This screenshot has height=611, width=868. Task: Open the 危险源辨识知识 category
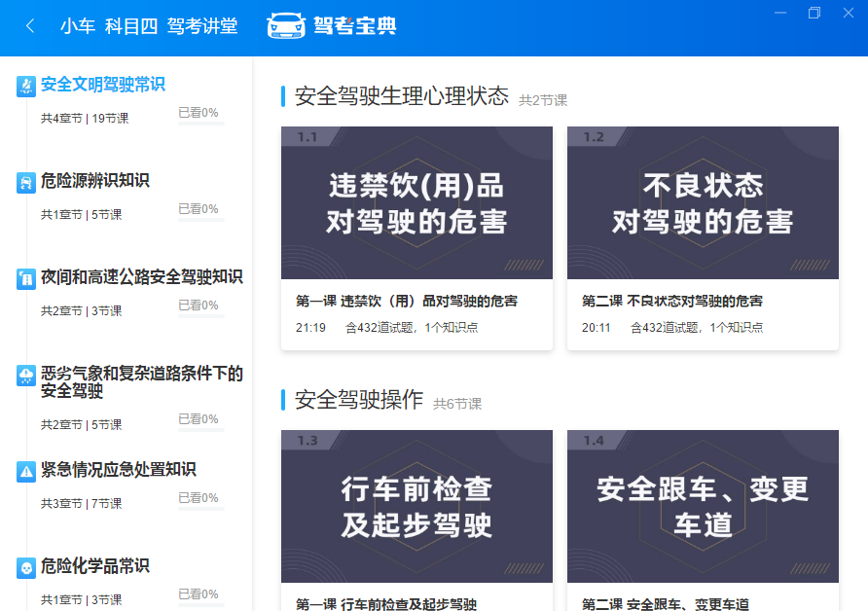(94, 180)
